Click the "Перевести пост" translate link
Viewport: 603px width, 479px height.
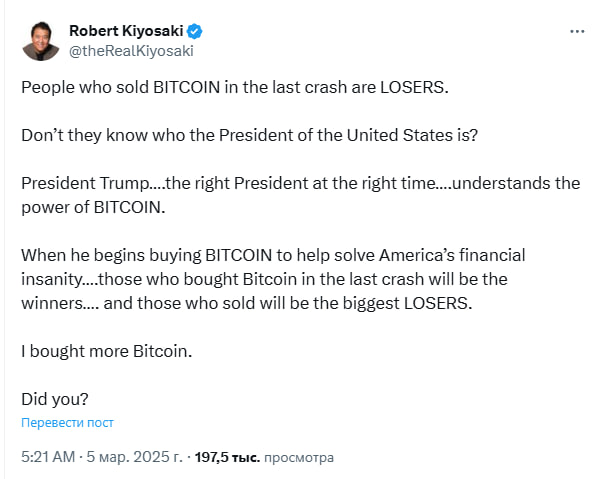point(68,423)
